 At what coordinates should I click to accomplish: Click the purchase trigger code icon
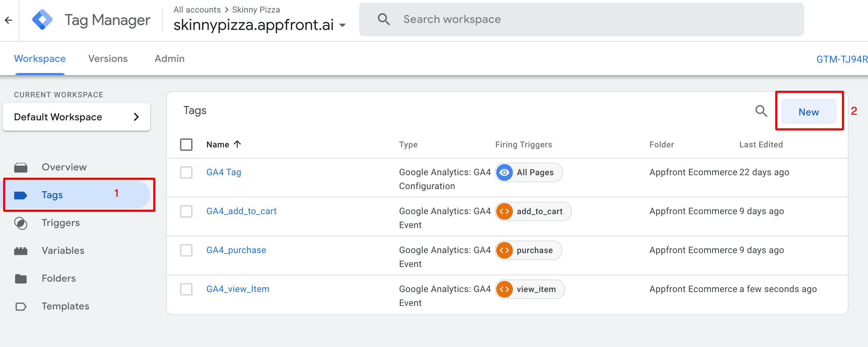[504, 250]
